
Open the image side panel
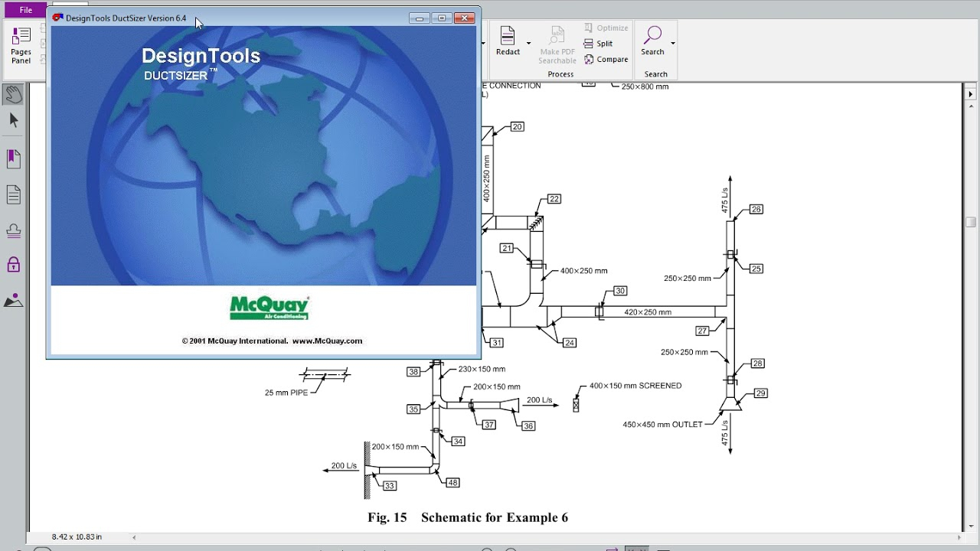13,300
